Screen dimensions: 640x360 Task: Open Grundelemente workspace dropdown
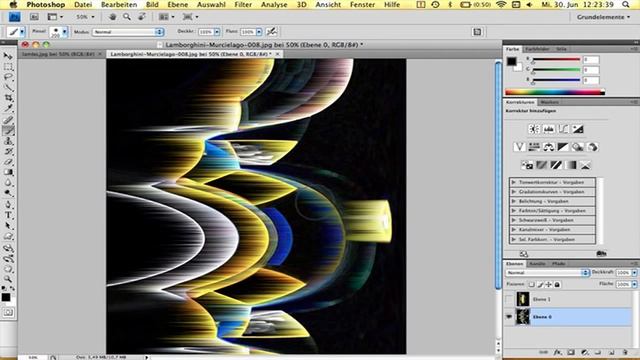pyautogui.click(x=603, y=17)
